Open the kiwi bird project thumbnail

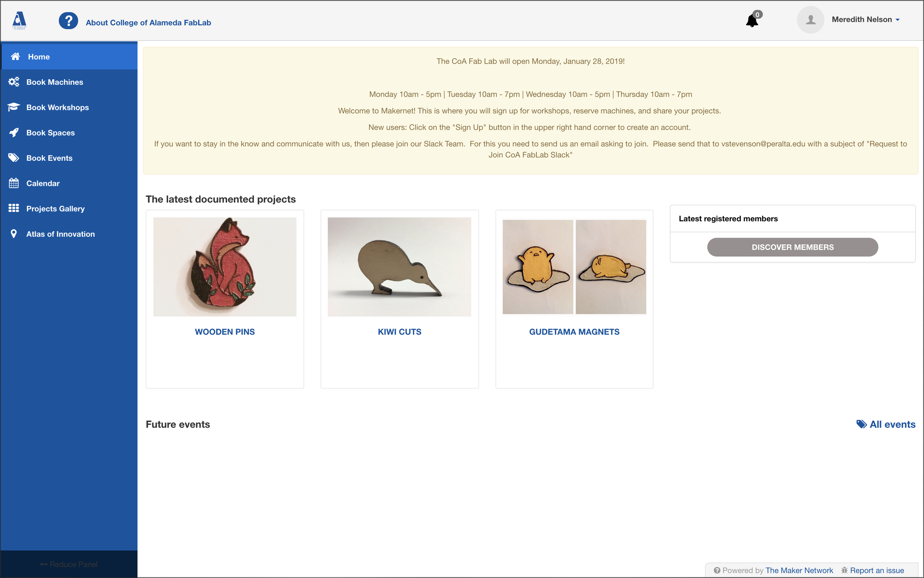tap(399, 267)
